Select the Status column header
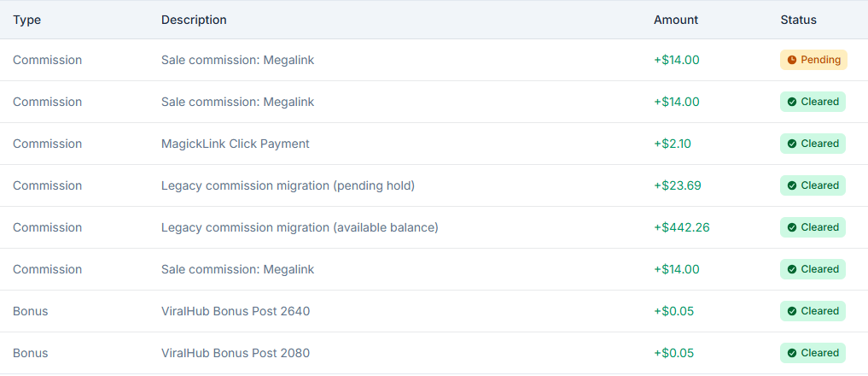This screenshot has height=376, width=868. pos(798,20)
